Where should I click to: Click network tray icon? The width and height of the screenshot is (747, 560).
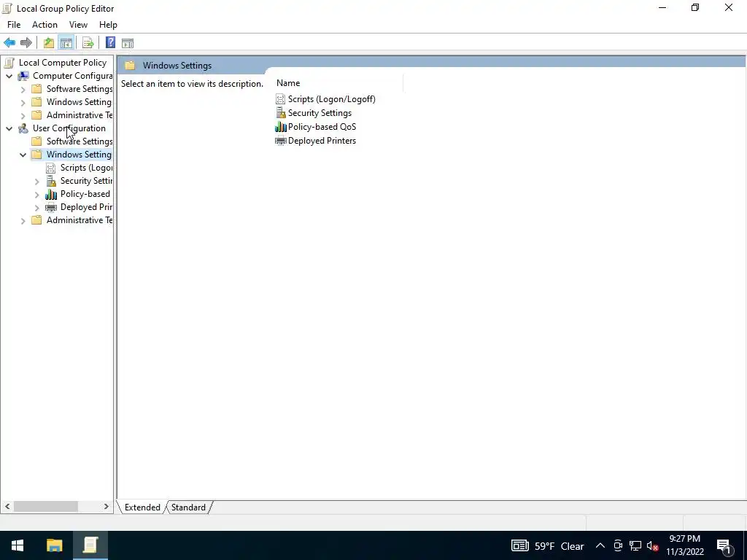635,545
